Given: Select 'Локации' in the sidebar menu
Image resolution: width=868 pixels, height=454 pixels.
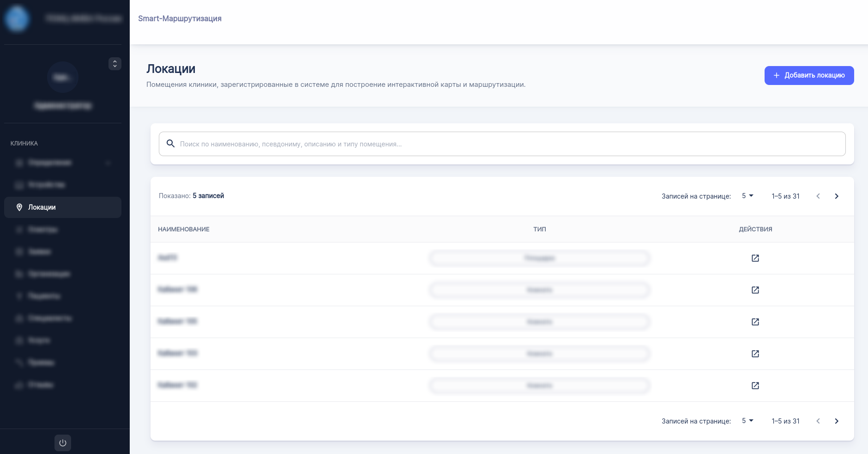Looking at the screenshot, I should click(63, 207).
